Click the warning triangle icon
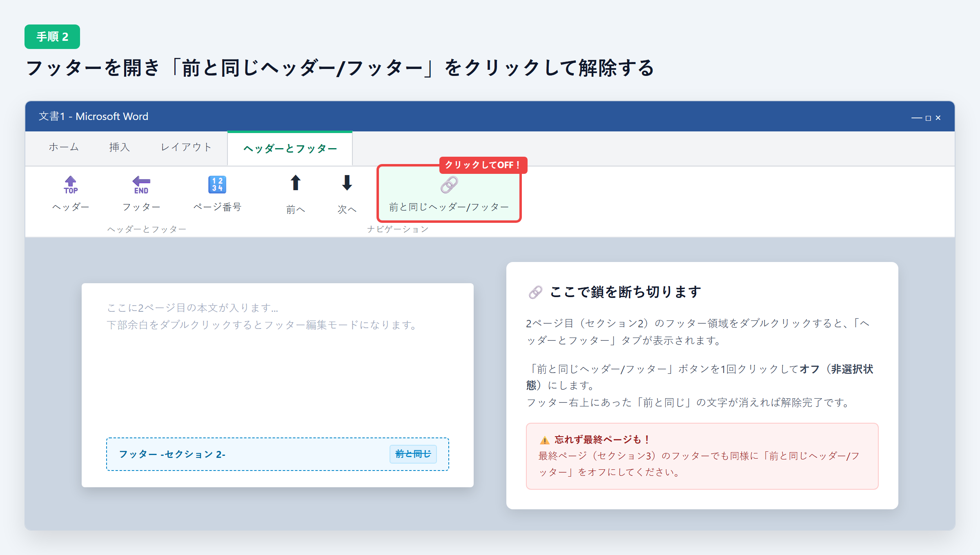The height and width of the screenshot is (555, 980). click(545, 440)
